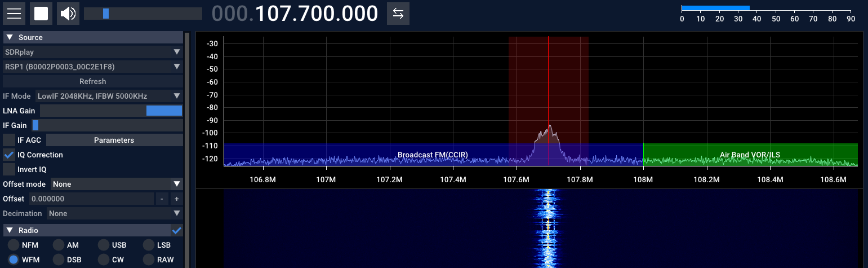Collapse the Source section
This screenshot has width=868, height=268.
(x=93, y=37)
